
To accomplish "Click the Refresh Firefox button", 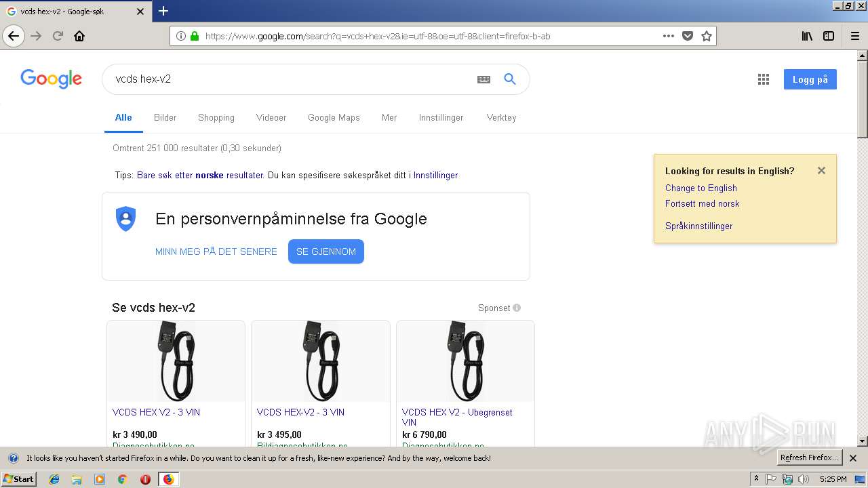I will pos(810,457).
